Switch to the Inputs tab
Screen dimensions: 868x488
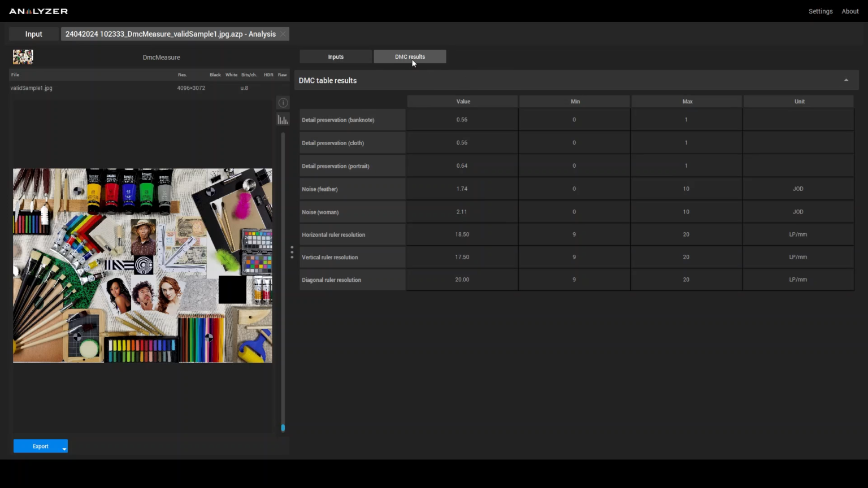336,56
